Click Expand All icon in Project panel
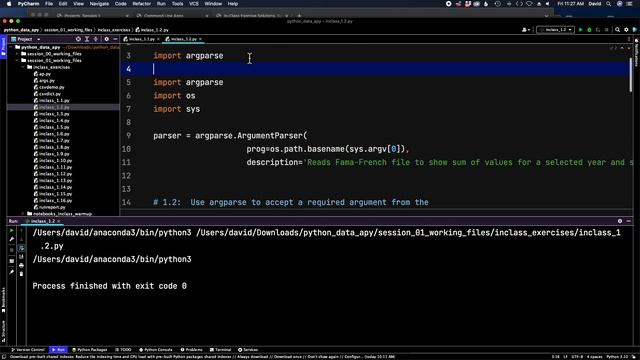Screen dimensions: 640x360 [x=87, y=39]
